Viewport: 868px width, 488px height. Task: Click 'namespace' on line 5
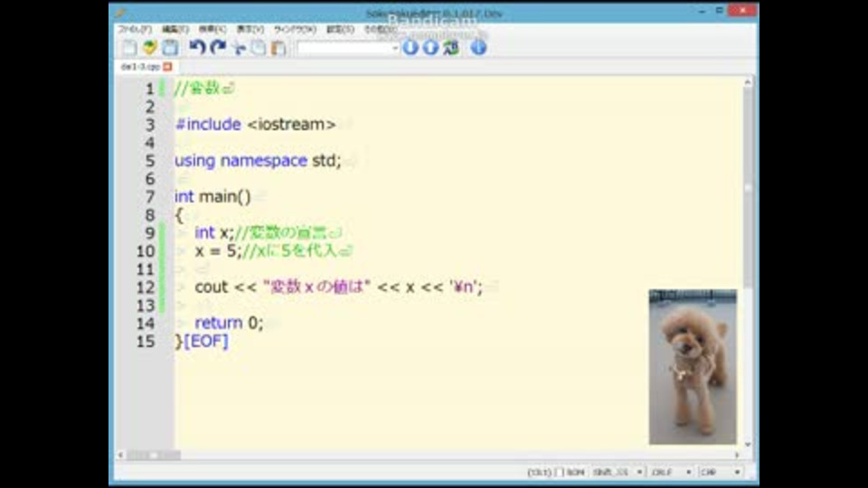click(263, 161)
